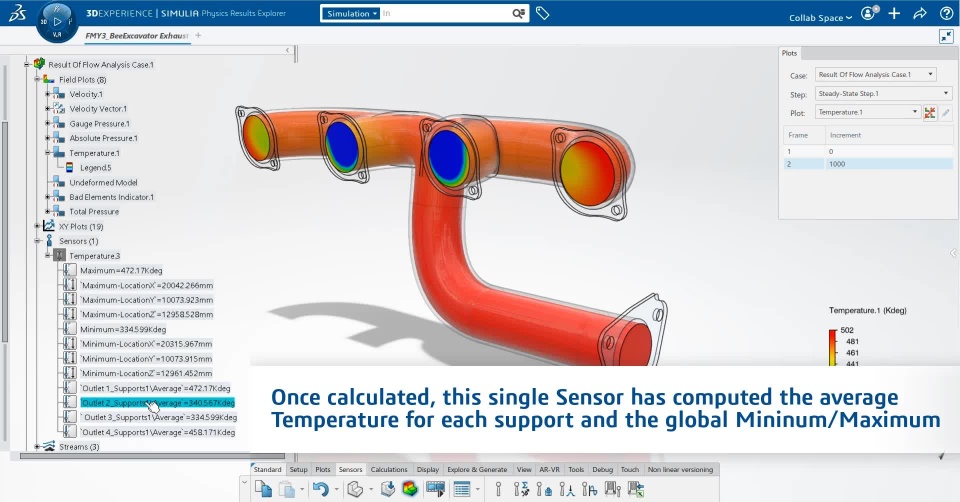This screenshot has height=502, width=960.
Task: Switch to the Setup tab
Action: [299, 470]
